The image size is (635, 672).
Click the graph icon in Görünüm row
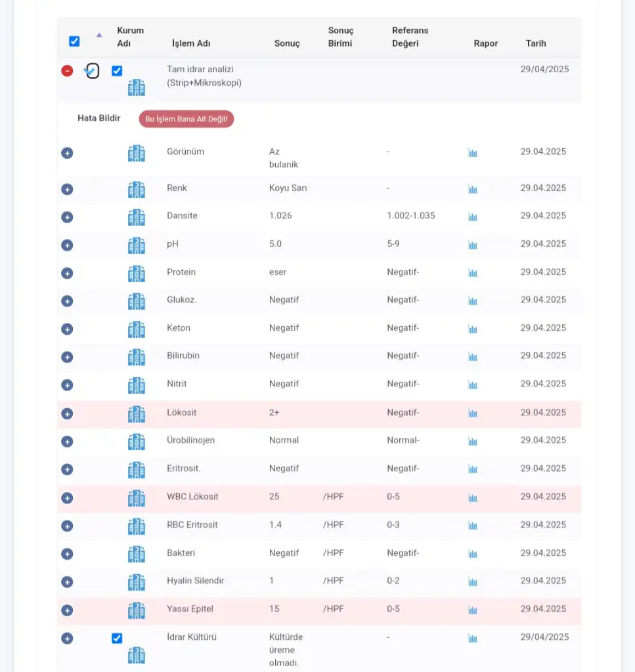[472, 152]
